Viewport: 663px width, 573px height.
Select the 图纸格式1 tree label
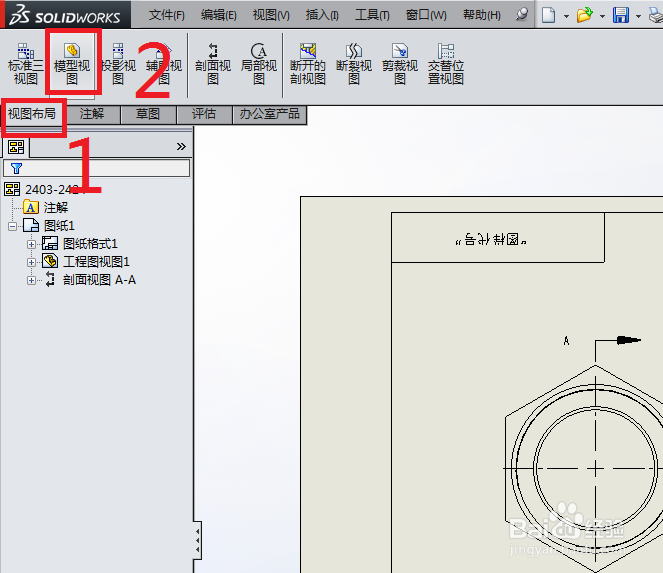[x=90, y=244]
